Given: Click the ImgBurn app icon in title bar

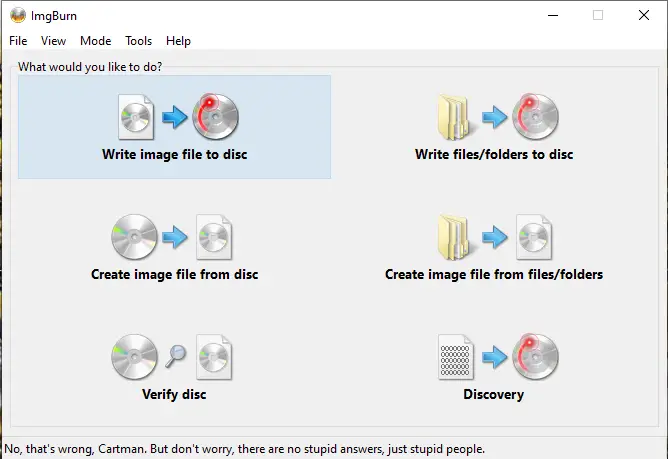Looking at the screenshot, I should [18, 15].
